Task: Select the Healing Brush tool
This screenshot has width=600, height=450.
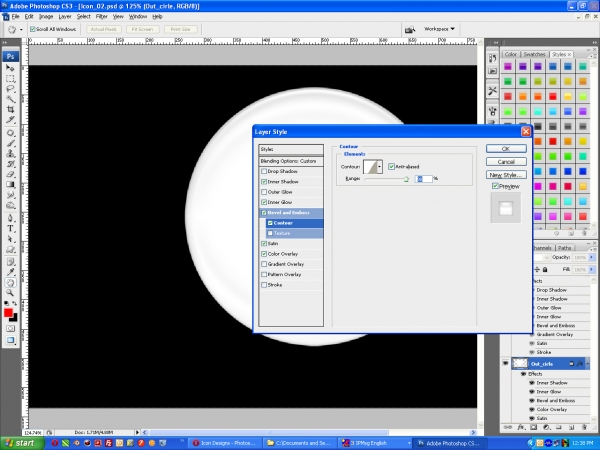Action: [10, 133]
